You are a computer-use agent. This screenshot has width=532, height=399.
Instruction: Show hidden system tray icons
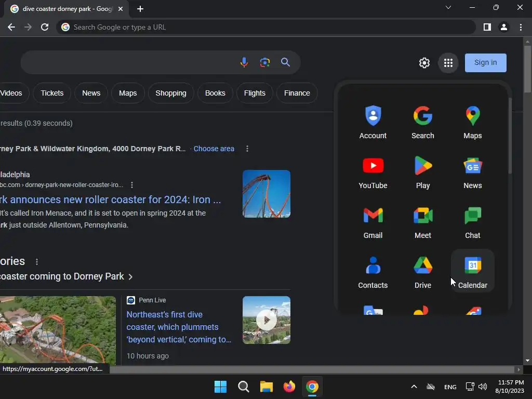(x=414, y=387)
